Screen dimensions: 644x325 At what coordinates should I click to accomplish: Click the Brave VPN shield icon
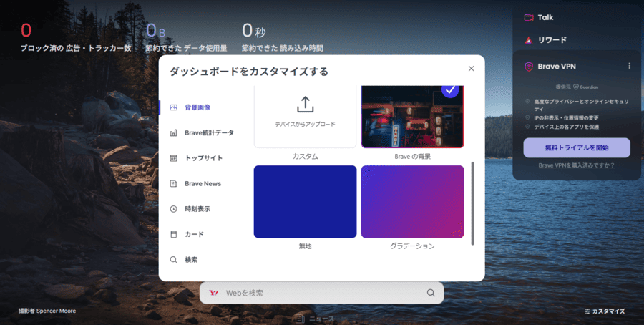(529, 67)
